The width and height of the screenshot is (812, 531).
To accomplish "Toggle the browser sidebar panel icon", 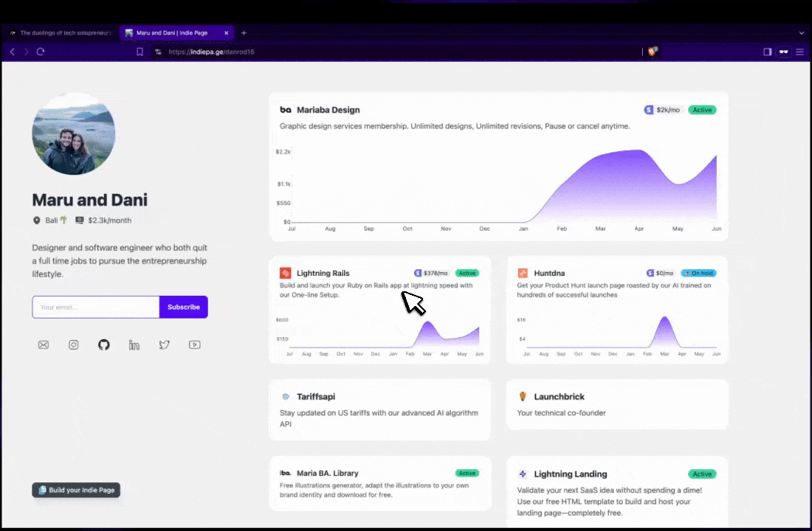I will coord(767,52).
